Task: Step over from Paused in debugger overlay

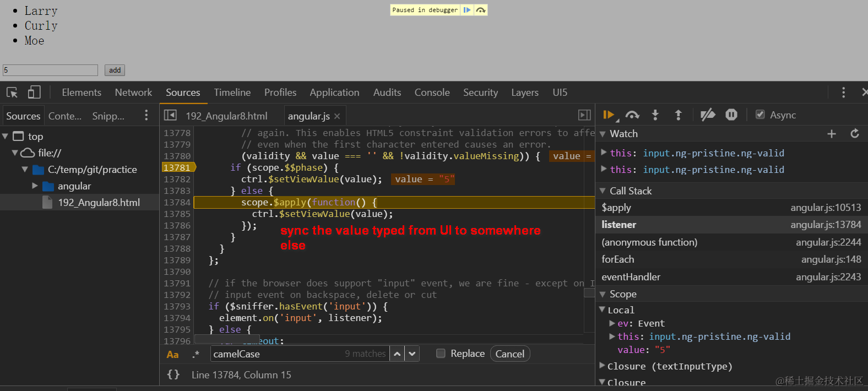Action: coord(481,10)
